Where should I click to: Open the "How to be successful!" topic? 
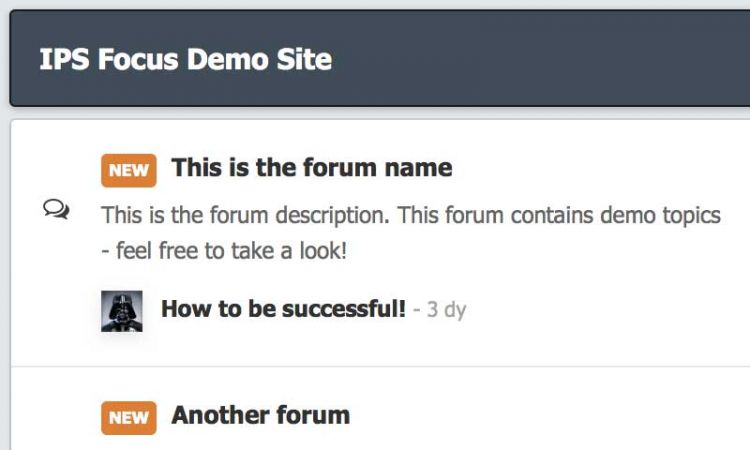283,309
